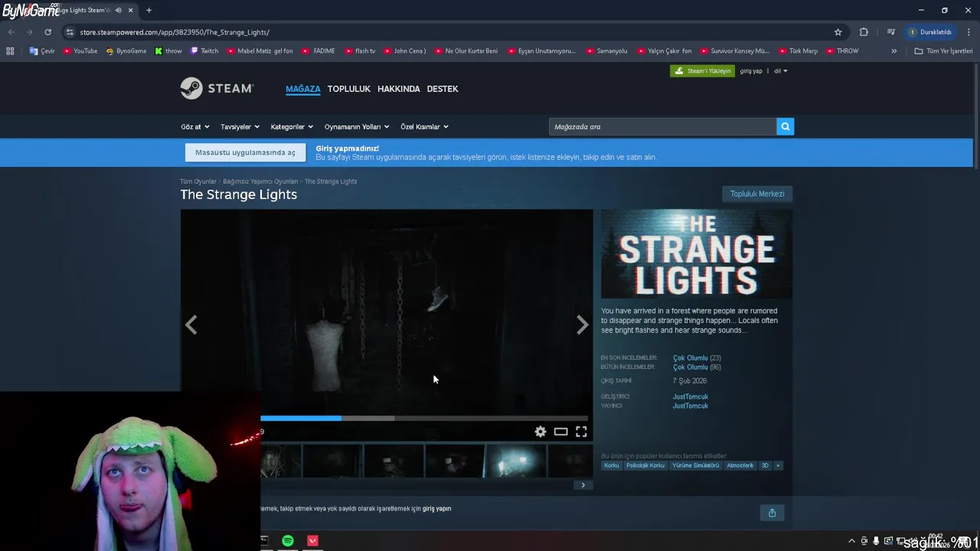Open Topluluk Merkezi
The width and height of the screenshot is (980, 551).
tap(757, 194)
